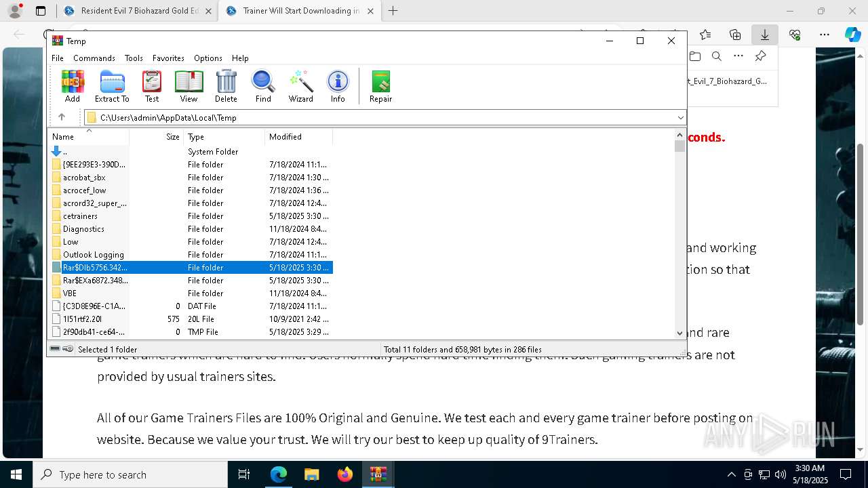Select the cetrainers folder
This screenshot has width=868, height=488.
coord(191,216)
